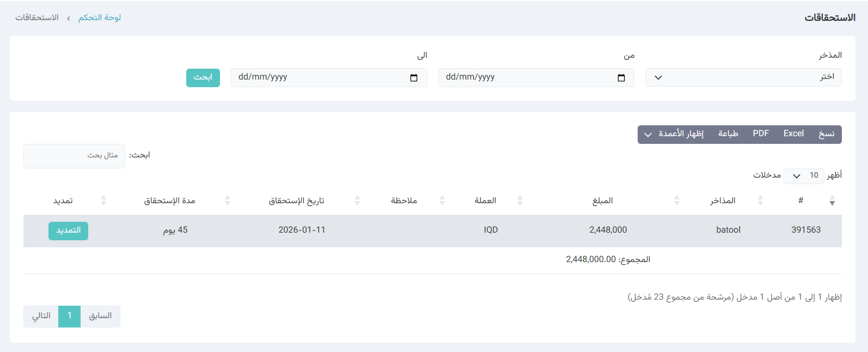Click the total المجموع 2,448,000.00 text
The width and height of the screenshot is (868, 352).
(x=608, y=260)
